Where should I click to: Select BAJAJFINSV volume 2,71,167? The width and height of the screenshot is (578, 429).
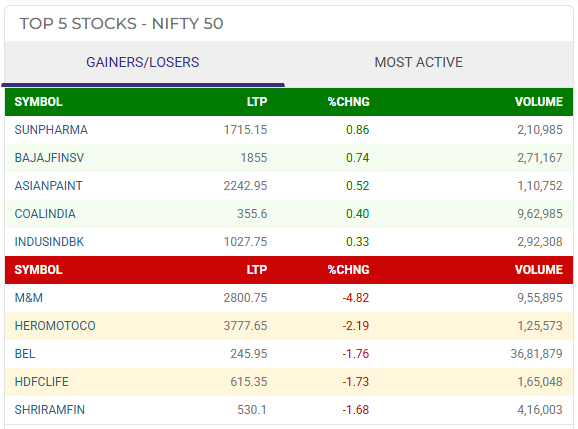coord(540,158)
